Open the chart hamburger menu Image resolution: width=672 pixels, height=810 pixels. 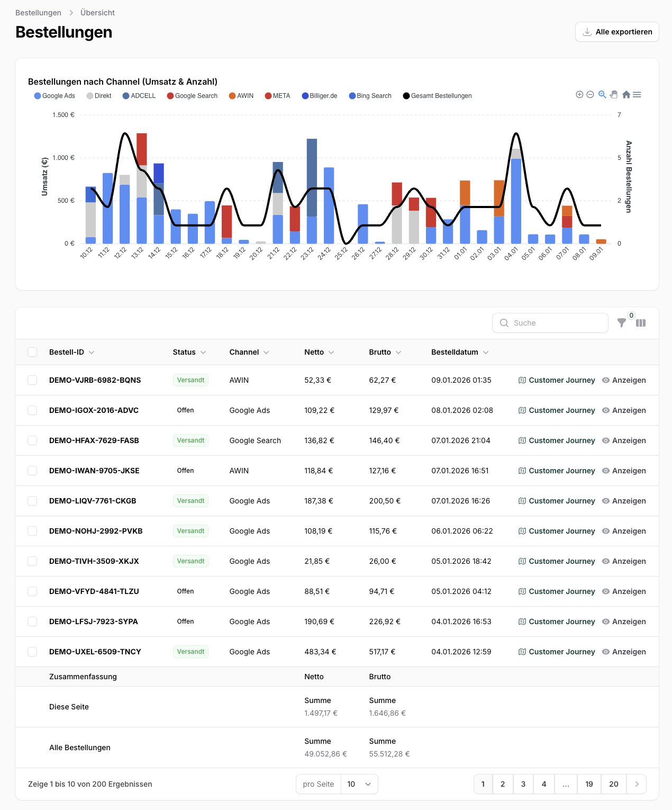click(637, 95)
